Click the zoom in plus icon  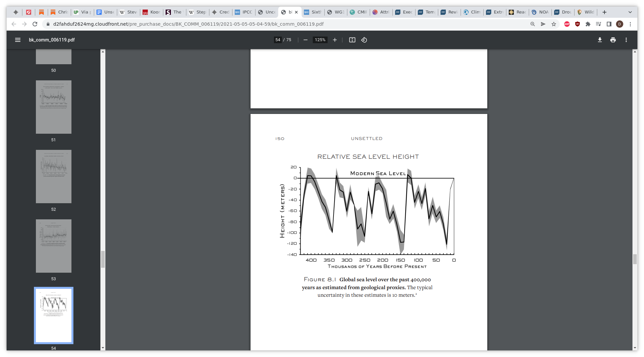click(335, 40)
